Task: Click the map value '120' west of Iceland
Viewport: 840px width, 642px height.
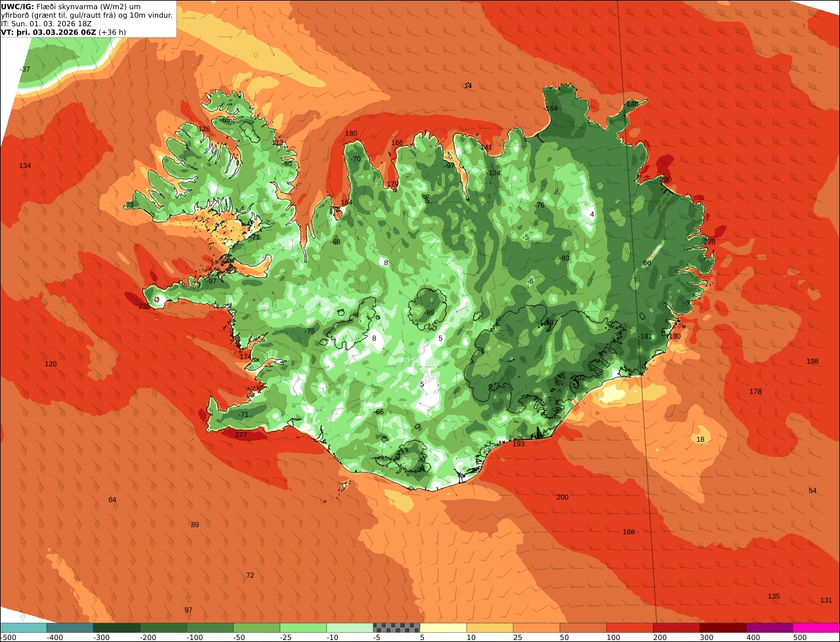Action: tap(51, 364)
